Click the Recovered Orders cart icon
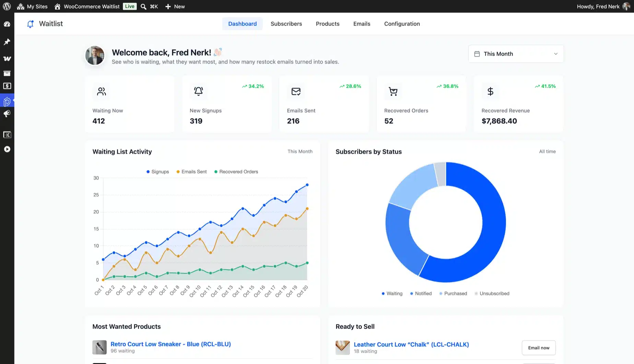Screen dimensions: 634x364 (x=393, y=92)
